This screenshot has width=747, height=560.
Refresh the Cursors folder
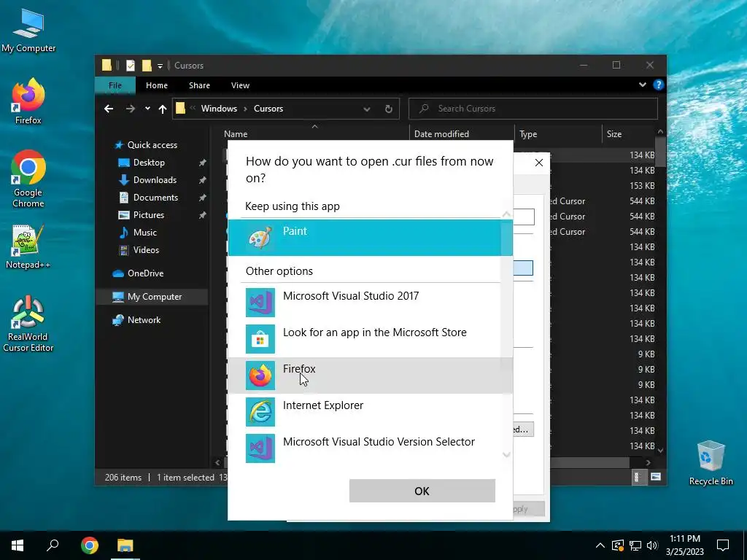click(x=389, y=109)
